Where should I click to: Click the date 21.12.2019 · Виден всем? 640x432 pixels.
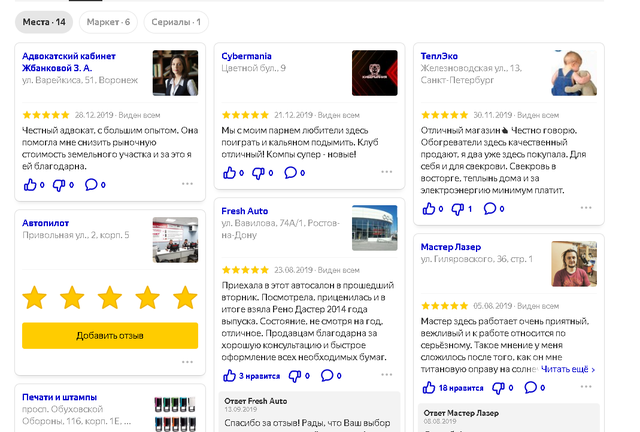click(317, 115)
